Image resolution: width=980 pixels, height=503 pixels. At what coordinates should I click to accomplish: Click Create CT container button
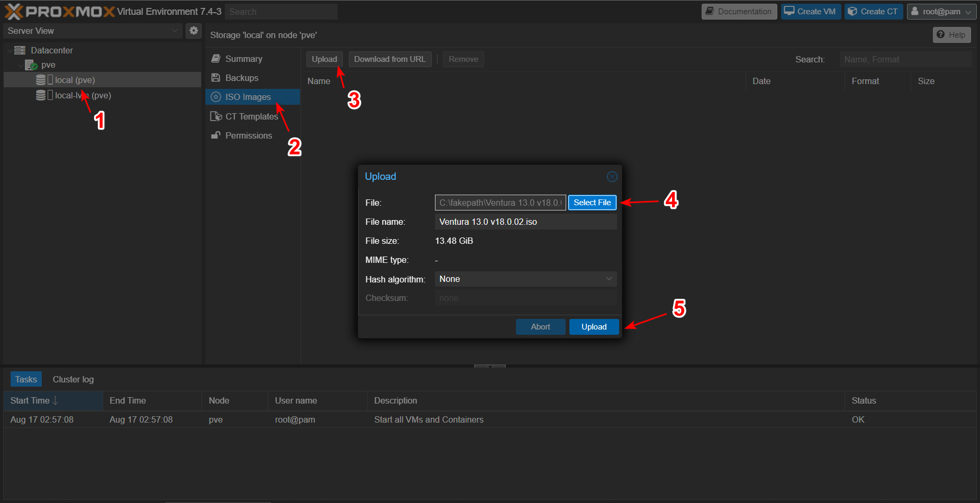(873, 12)
